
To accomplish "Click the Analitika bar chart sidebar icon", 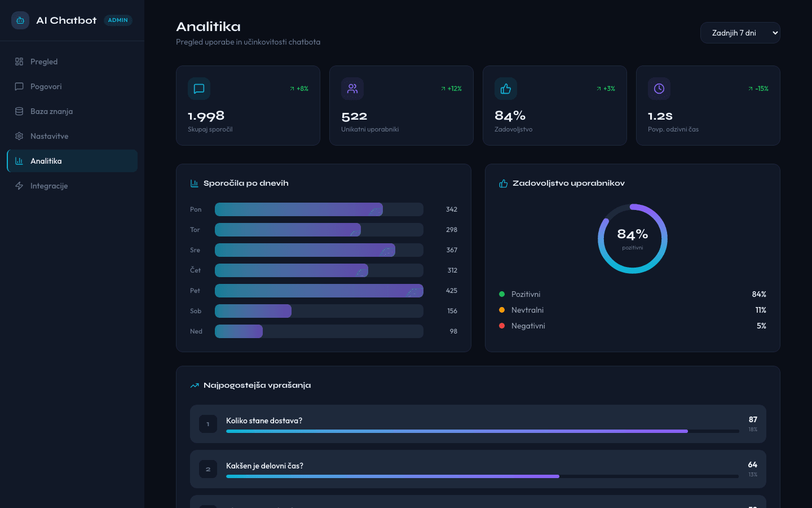I will [19, 161].
